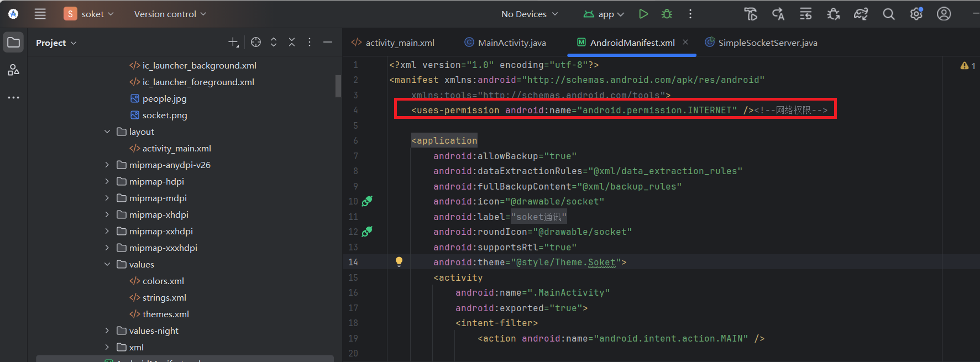
Task: Open the Structure tool window icon
Action: pos(14,70)
